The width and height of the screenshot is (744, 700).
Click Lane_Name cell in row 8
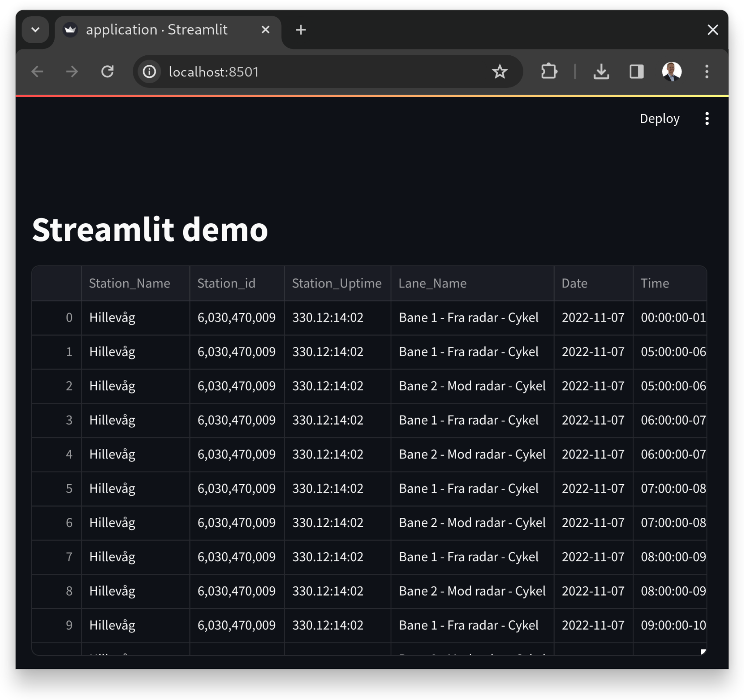point(472,591)
